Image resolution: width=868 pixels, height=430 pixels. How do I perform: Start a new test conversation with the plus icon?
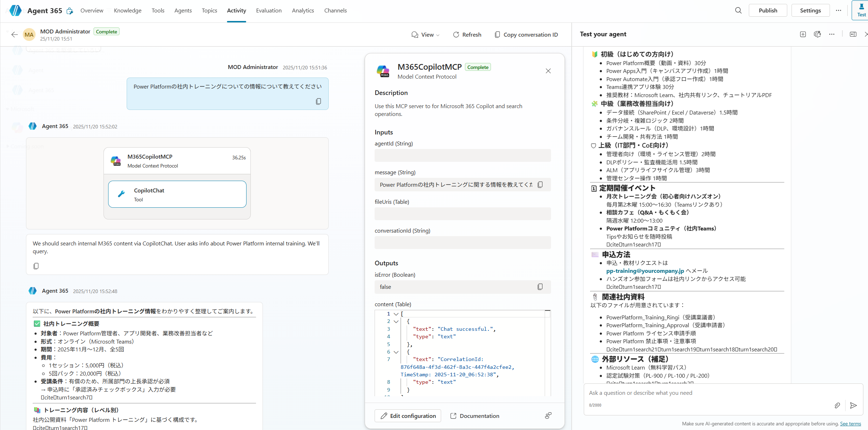[803, 34]
